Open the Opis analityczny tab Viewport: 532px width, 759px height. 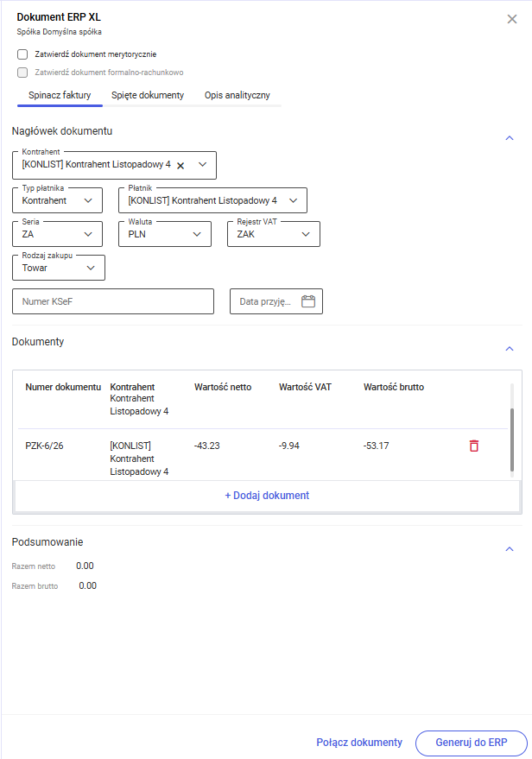237,95
